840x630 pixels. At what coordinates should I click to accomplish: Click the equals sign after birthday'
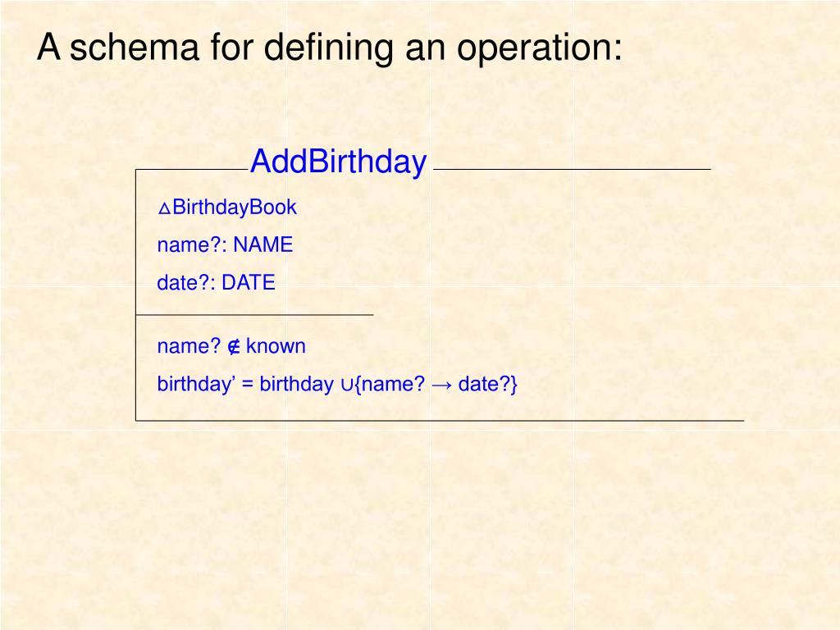247,385
